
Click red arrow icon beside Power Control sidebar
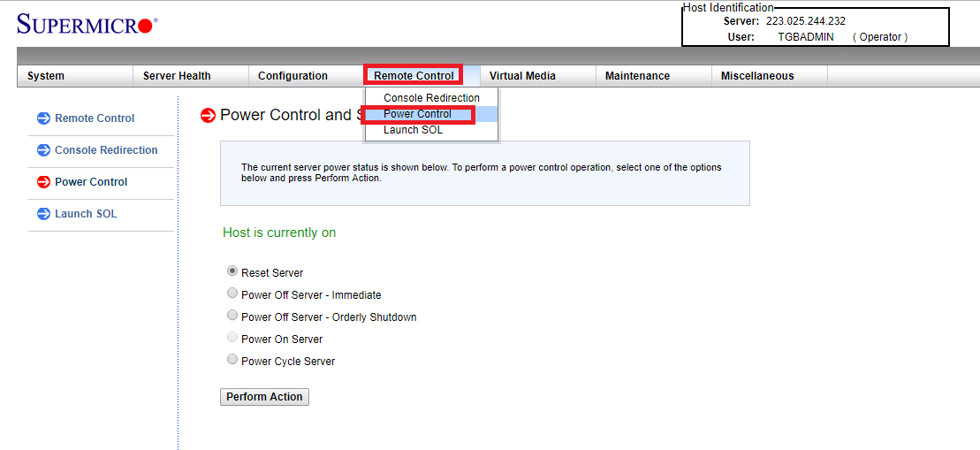(44, 182)
